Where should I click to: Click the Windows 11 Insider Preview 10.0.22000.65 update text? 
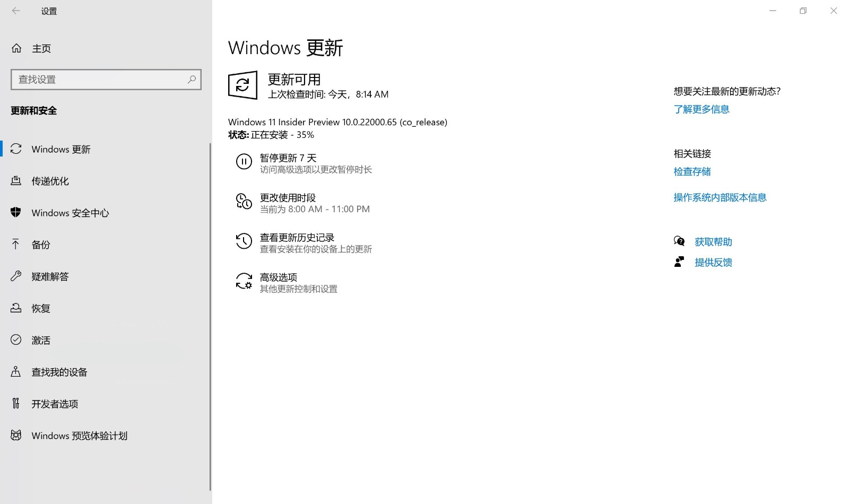tap(337, 122)
